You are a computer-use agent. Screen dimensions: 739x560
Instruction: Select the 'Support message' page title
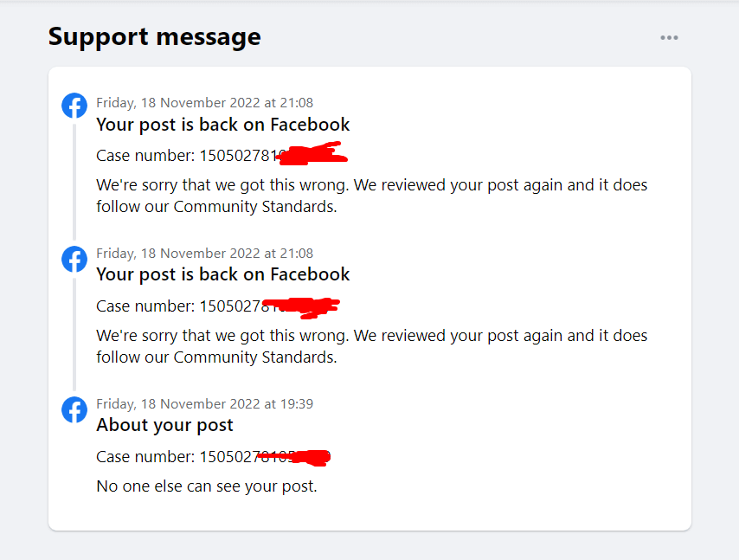154,36
